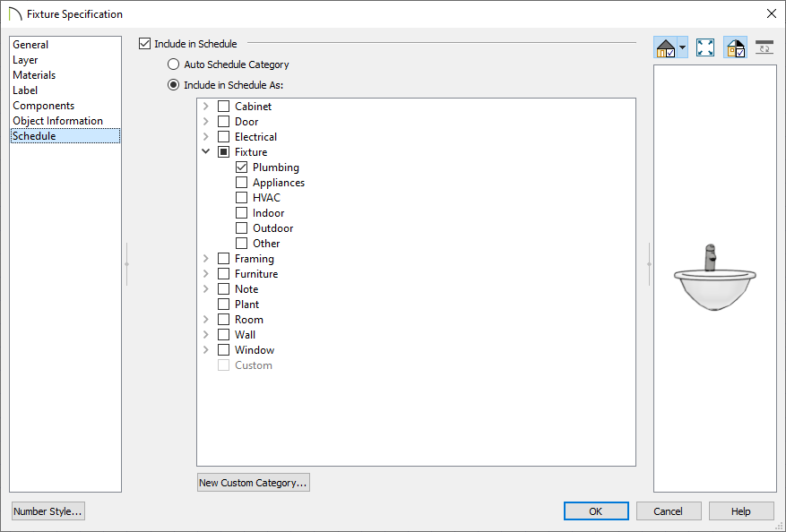Click the Full Camera view icon
This screenshot has width=786, height=532.
[x=665, y=48]
